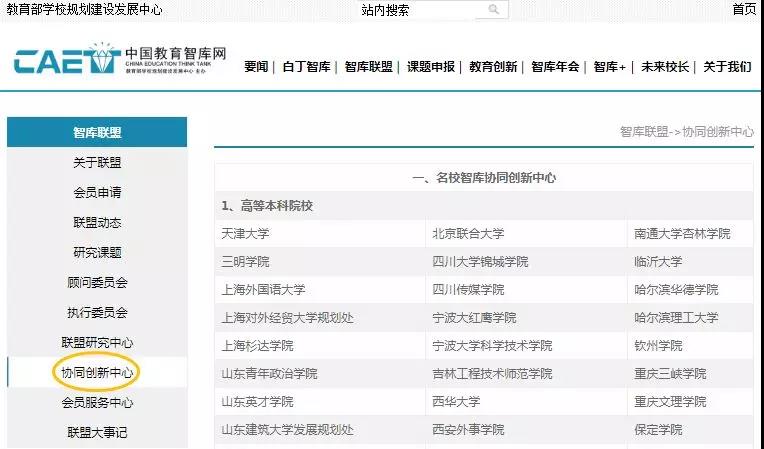Click the 上海杉达学院 table cell

(x=320, y=346)
